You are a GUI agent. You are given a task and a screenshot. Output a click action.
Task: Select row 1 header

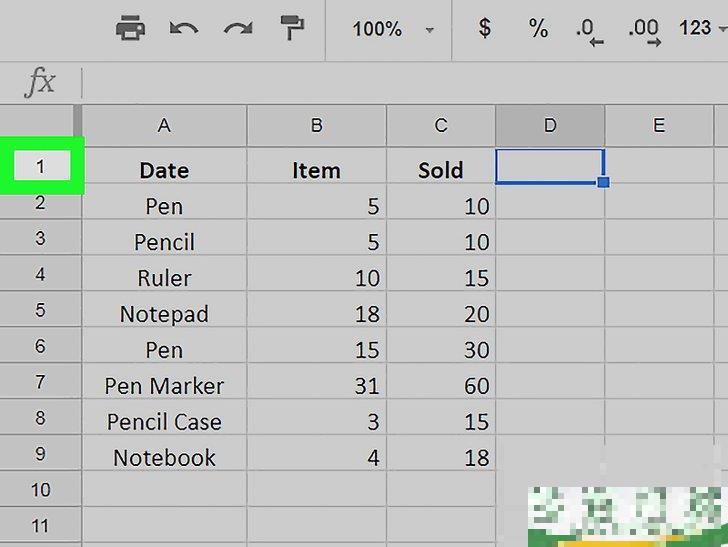point(41,167)
